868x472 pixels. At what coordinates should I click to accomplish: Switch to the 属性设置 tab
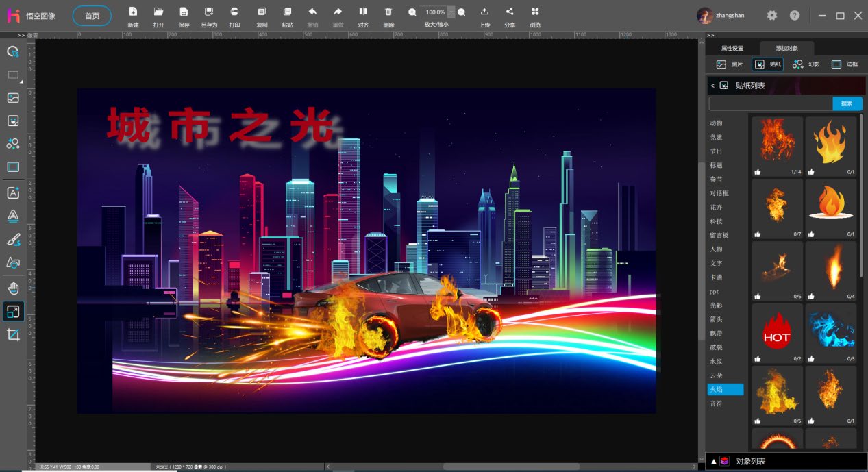click(732, 49)
